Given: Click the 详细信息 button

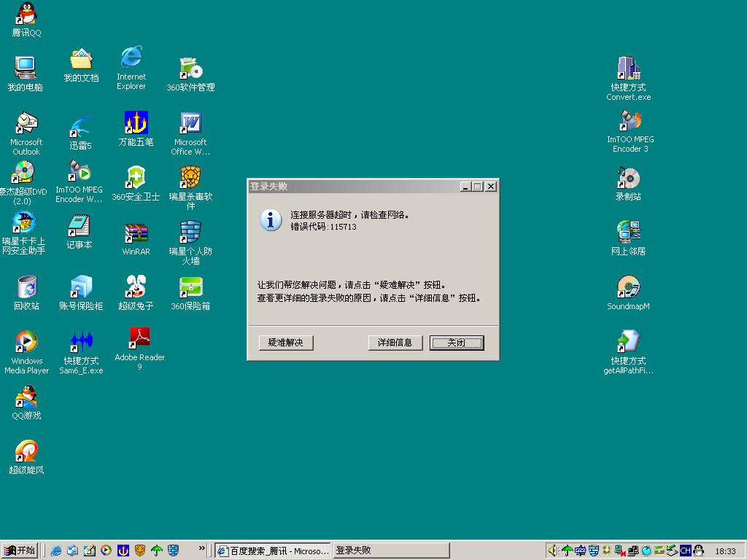Looking at the screenshot, I should pyautogui.click(x=395, y=343).
